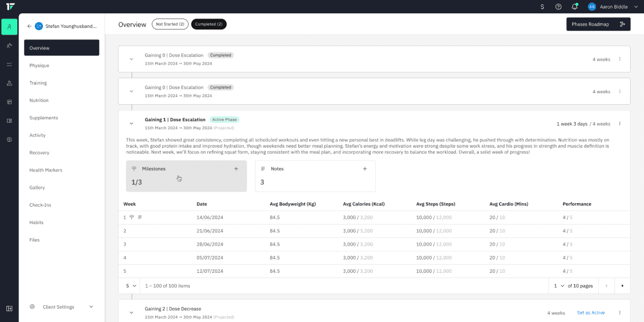Add a new note with plus icon
The width and height of the screenshot is (644, 322).
click(x=365, y=169)
